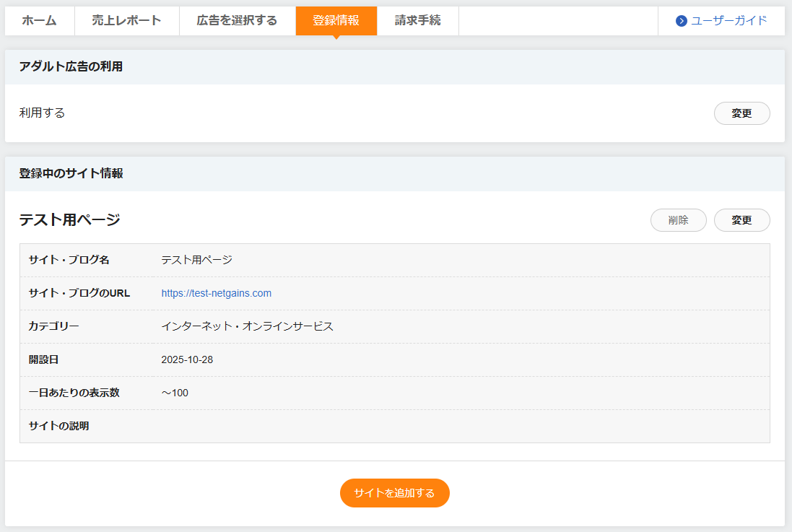Select the bold テスト用ページ site heading
Viewport: 792px width, 532px height.
pyautogui.click(x=69, y=220)
